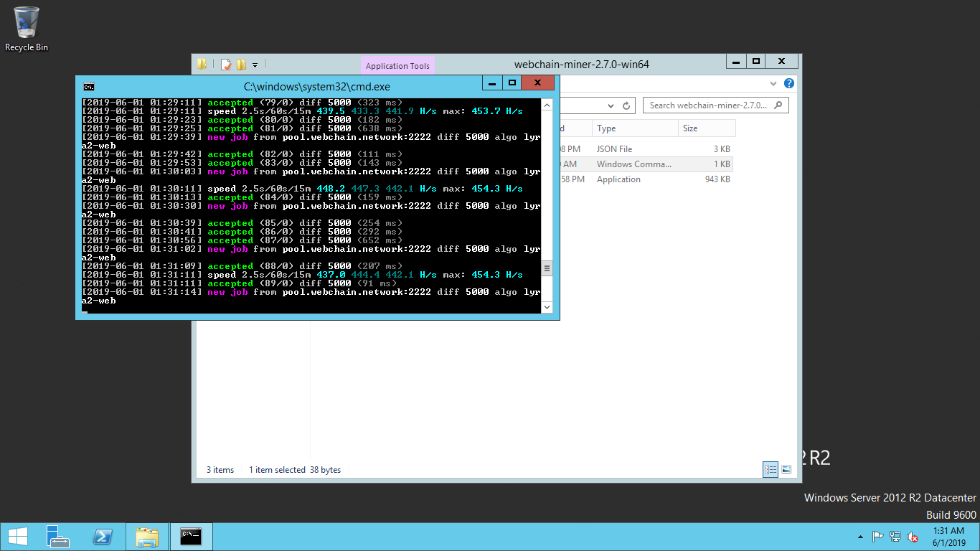Open Customize Quick Access Toolbar dropdown
Screen dimensions: 980x551
(255, 65)
